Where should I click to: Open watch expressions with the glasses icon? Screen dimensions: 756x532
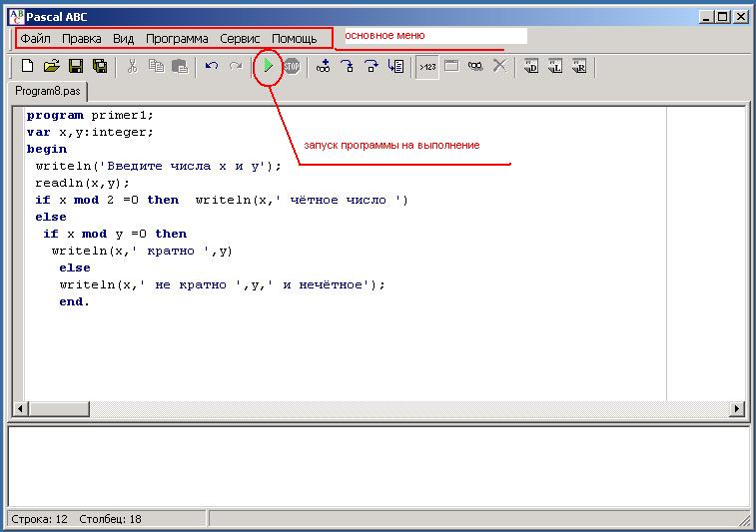coord(475,66)
